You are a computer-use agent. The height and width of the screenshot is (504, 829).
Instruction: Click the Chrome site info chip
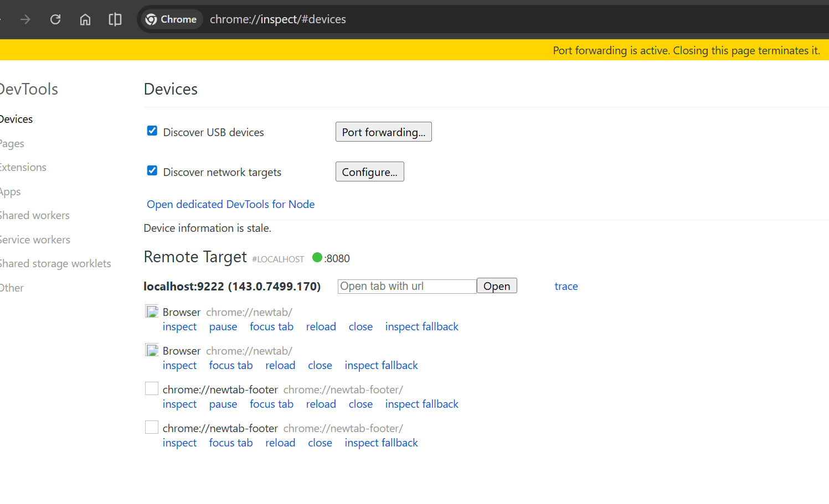coord(171,19)
